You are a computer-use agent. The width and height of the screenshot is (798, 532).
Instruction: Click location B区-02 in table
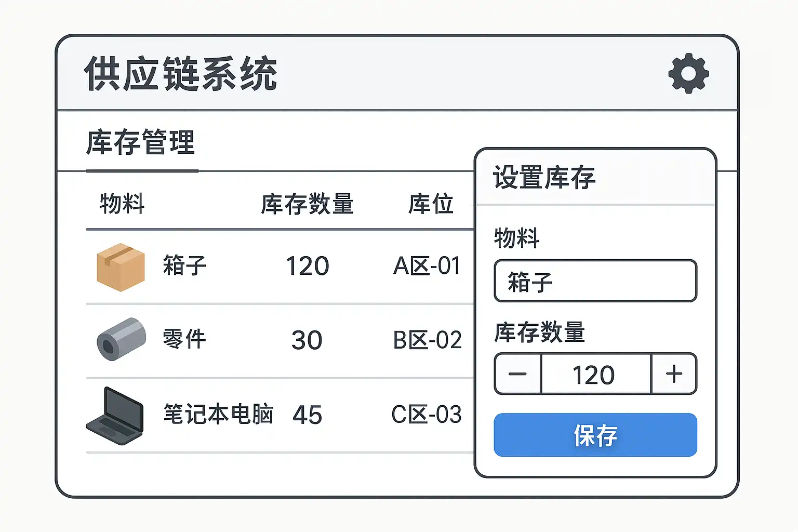pos(427,340)
